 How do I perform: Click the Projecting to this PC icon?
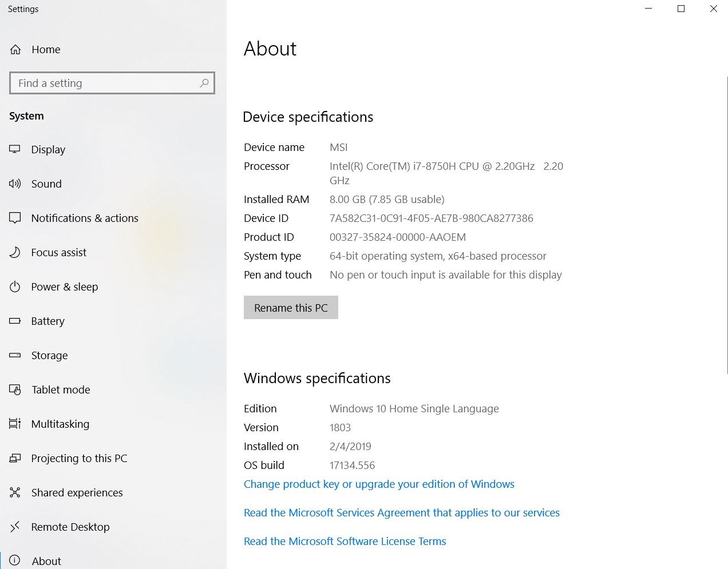15,458
